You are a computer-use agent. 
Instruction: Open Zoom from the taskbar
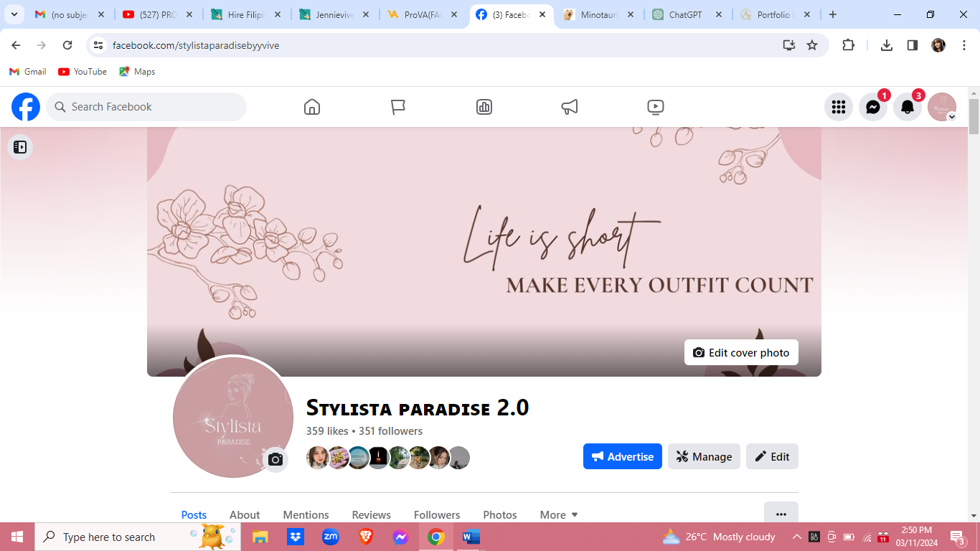pos(330,537)
